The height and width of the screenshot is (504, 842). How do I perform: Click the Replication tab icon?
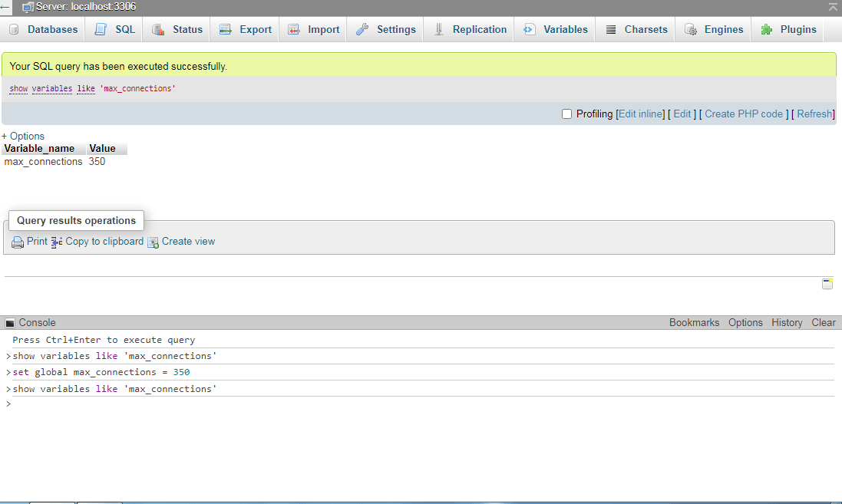point(439,29)
